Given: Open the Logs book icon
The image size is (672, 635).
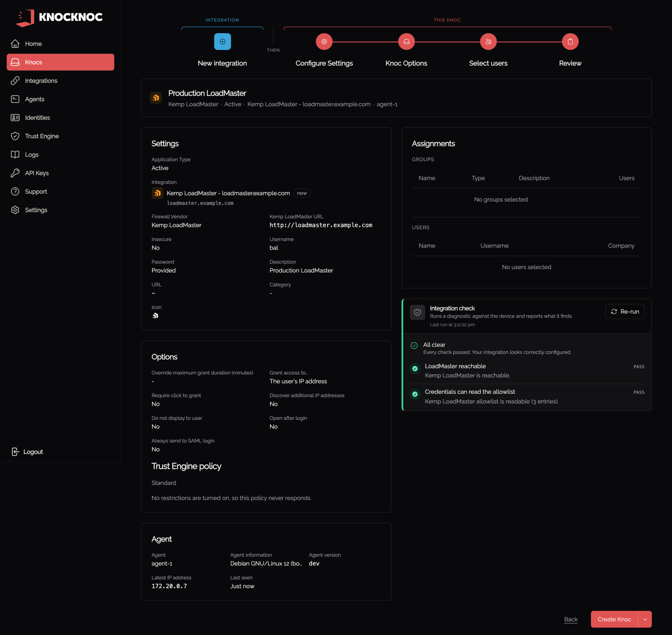Looking at the screenshot, I should (15, 154).
